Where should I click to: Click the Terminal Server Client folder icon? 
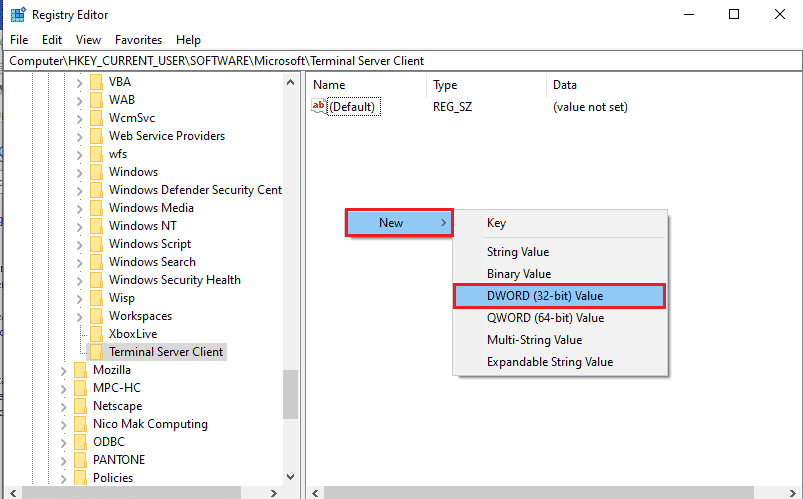click(96, 352)
